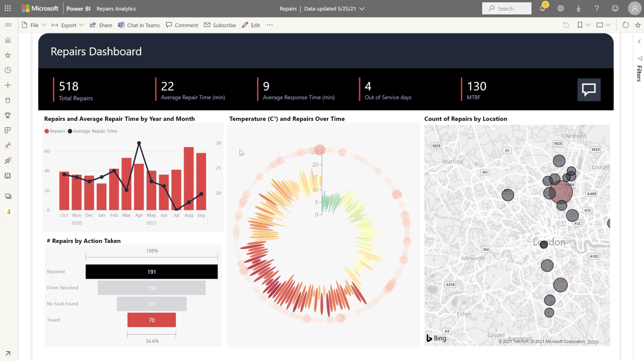Viewport: 644px width, 361px height.
Task: Toggle the left navigation hamburger menu
Action: [8, 25]
